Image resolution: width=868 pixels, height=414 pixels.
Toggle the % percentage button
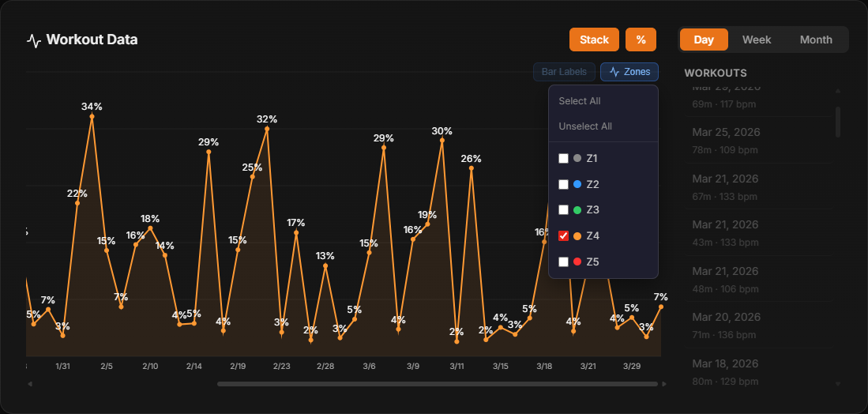point(641,40)
